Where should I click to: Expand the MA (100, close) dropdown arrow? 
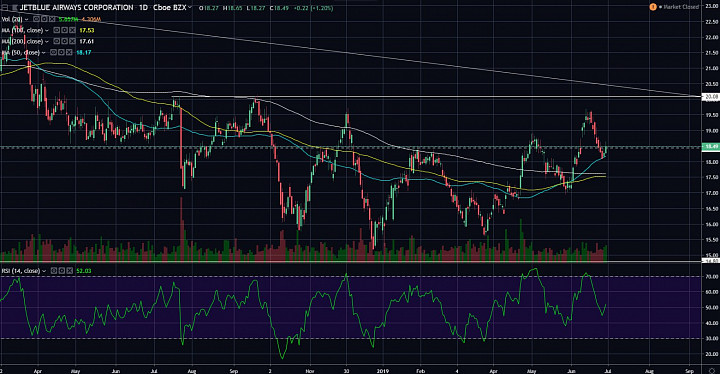(x=47, y=31)
